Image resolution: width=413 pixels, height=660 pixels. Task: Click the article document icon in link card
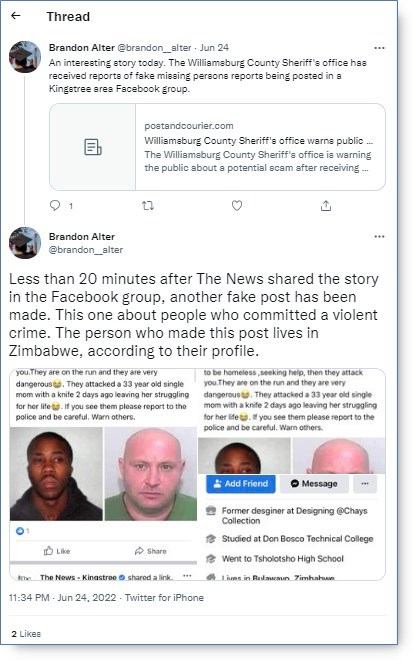coord(93,147)
